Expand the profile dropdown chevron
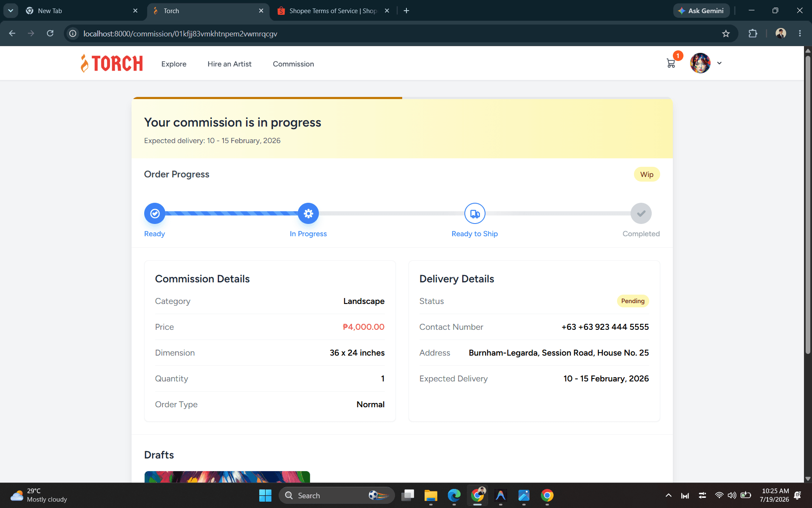Viewport: 812px width, 508px height. point(719,63)
